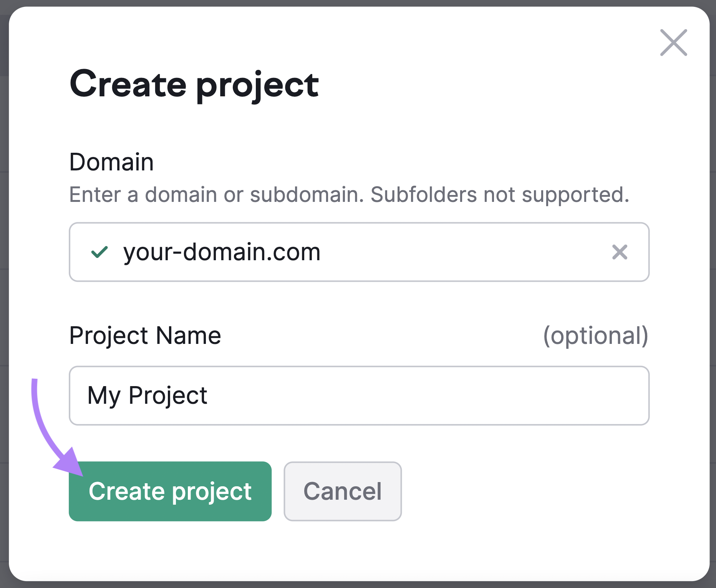This screenshot has width=716, height=588.
Task: Click the 'Domain' field label
Action: pos(111,162)
